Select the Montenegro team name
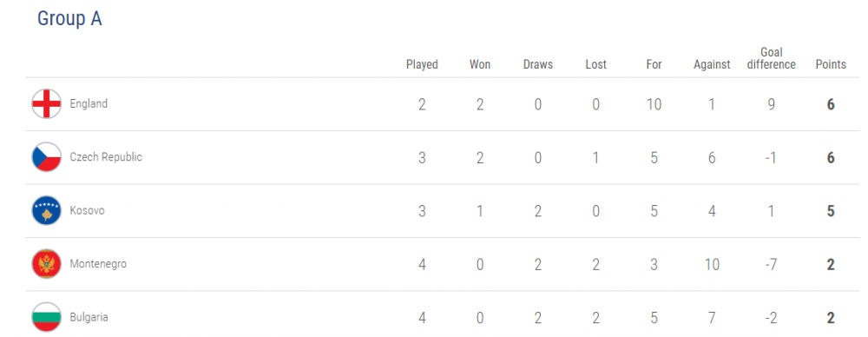The width and height of the screenshot is (868, 337). coord(98,264)
